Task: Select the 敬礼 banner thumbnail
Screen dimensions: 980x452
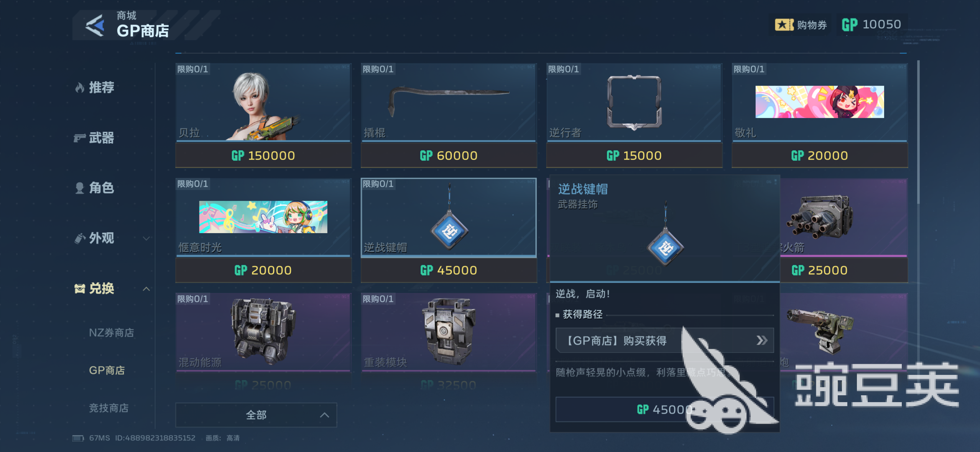Action: [x=820, y=102]
